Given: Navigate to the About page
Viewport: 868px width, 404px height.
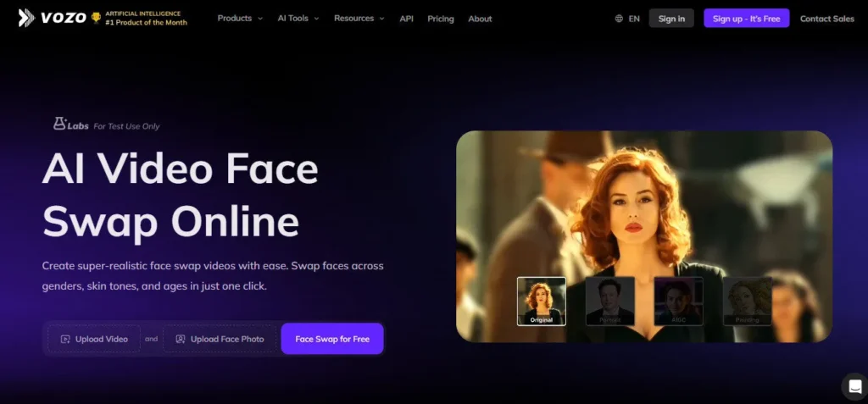Looking at the screenshot, I should tap(480, 19).
